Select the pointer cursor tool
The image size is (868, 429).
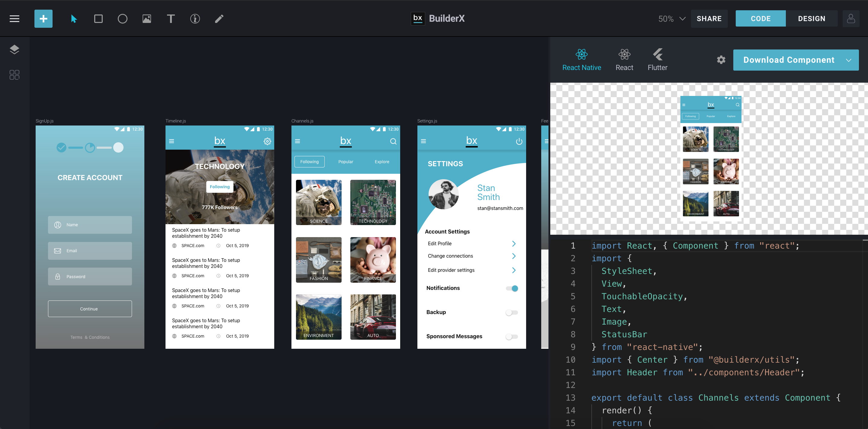74,19
